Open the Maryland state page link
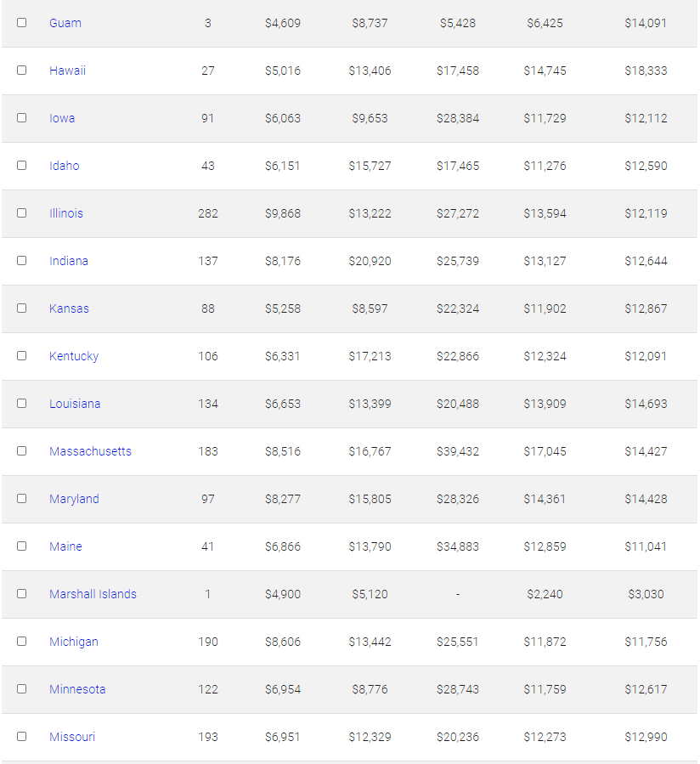 pos(74,499)
